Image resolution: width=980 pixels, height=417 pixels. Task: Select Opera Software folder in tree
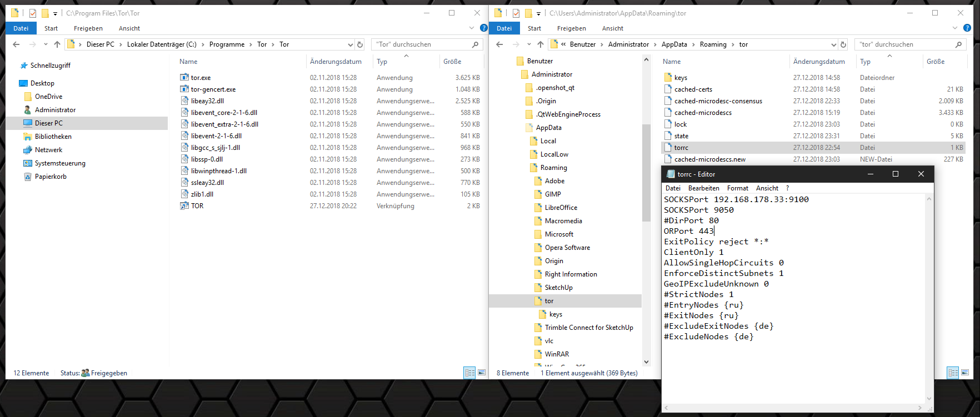click(567, 248)
